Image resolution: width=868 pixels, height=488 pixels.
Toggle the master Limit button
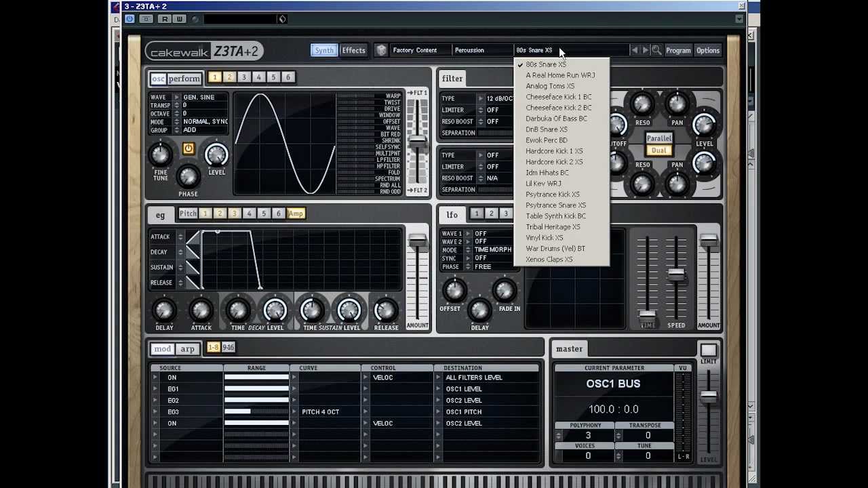709,350
